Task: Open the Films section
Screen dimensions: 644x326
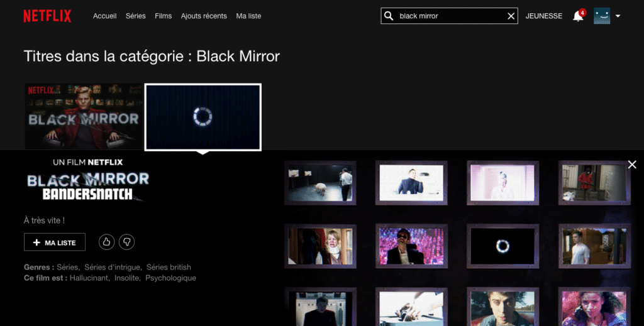Action: 163,16
